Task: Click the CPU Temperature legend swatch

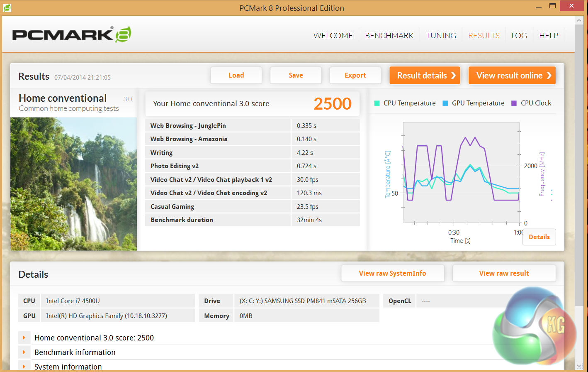Action: click(377, 103)
